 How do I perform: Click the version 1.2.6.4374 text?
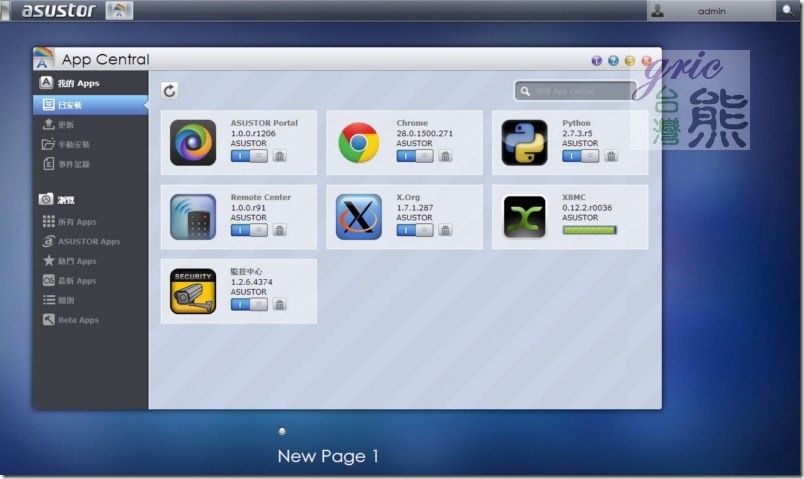251,282
